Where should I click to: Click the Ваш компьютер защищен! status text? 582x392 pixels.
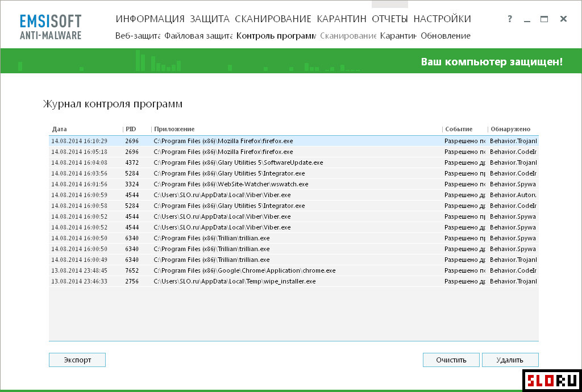point(492,61)
